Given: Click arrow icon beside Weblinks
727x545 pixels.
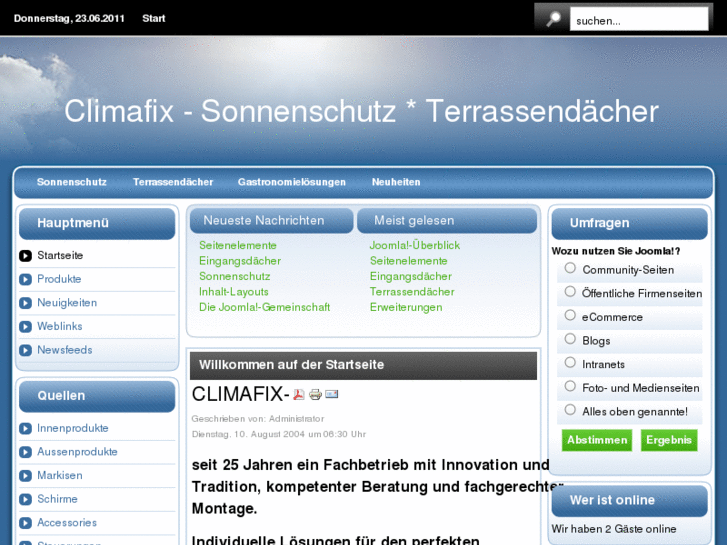Looking at the screenshot, I should [26, 327].
